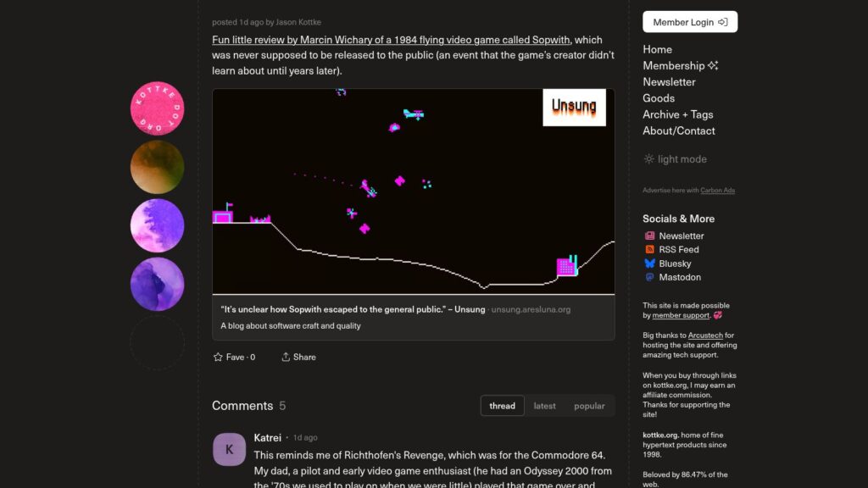Click the commenter name Katrei

pyautogui.click(x=267, y=438)
